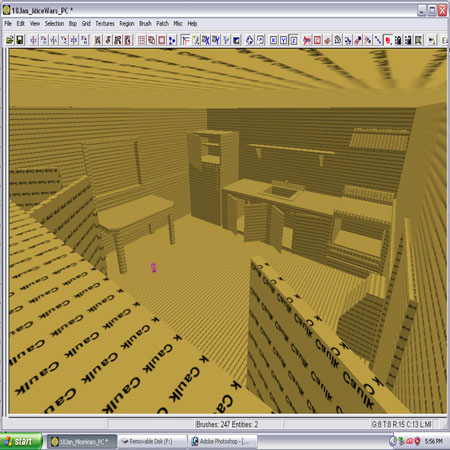Click the last toolbar icon before the cut-off green E
Image resolution: width=450 pixels, height=450 pixels.
[432, 40]
